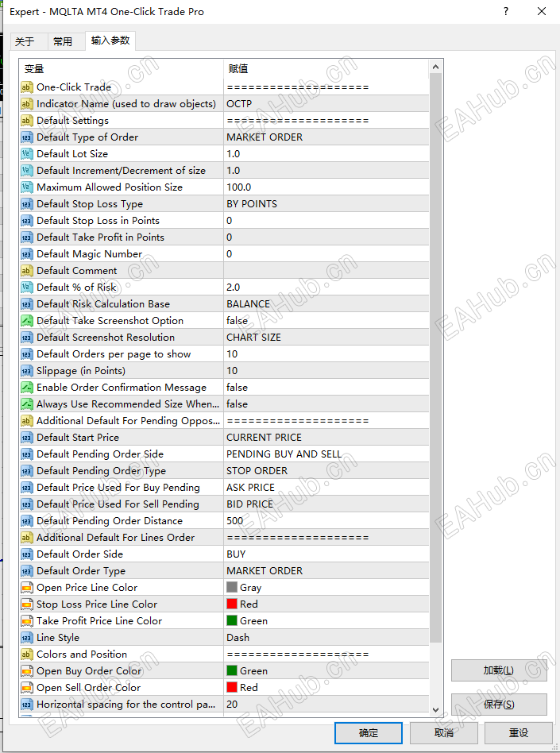Click the color icon beside Stop Loss Price Line Color
Viewport: 560px width, 753px height.
[26, 604]
